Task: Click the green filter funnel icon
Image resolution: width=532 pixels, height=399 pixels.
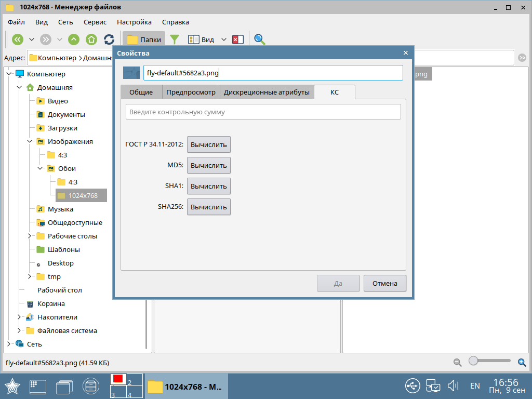Action: 175,39
